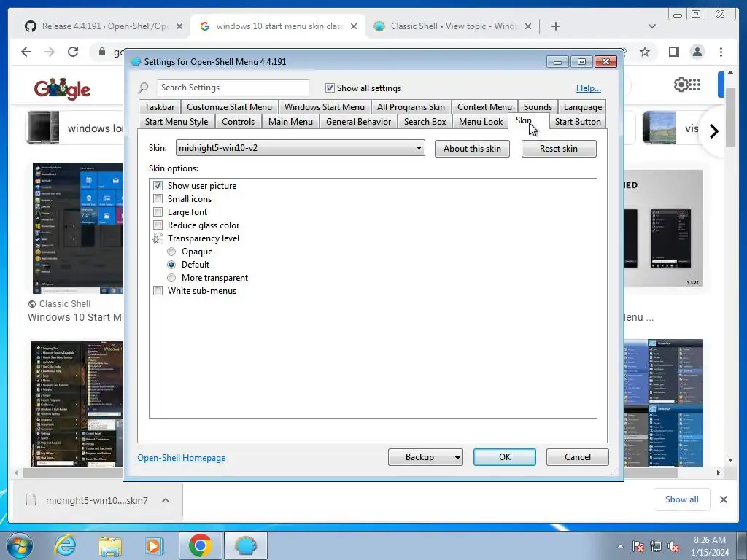Open the Language tab
Screen dimensions: 747x560
click(583, 107)
